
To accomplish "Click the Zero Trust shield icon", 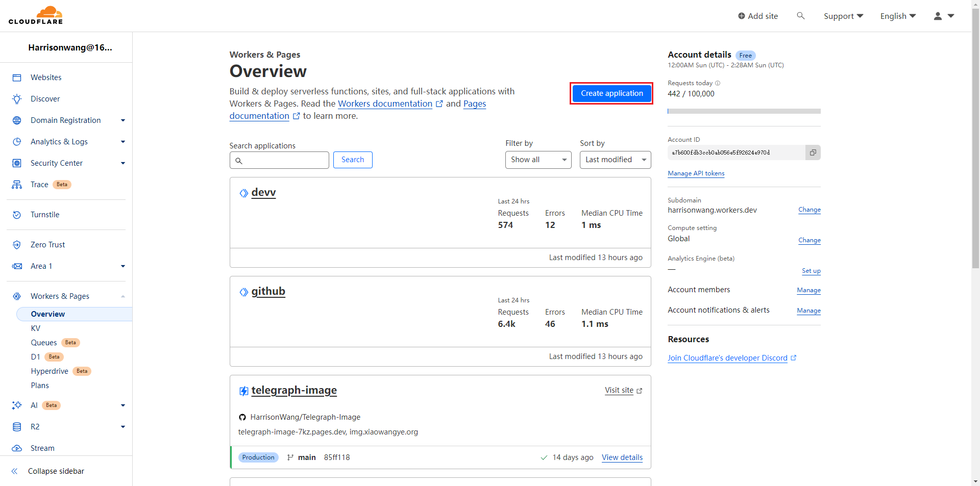I will (17, 245).
